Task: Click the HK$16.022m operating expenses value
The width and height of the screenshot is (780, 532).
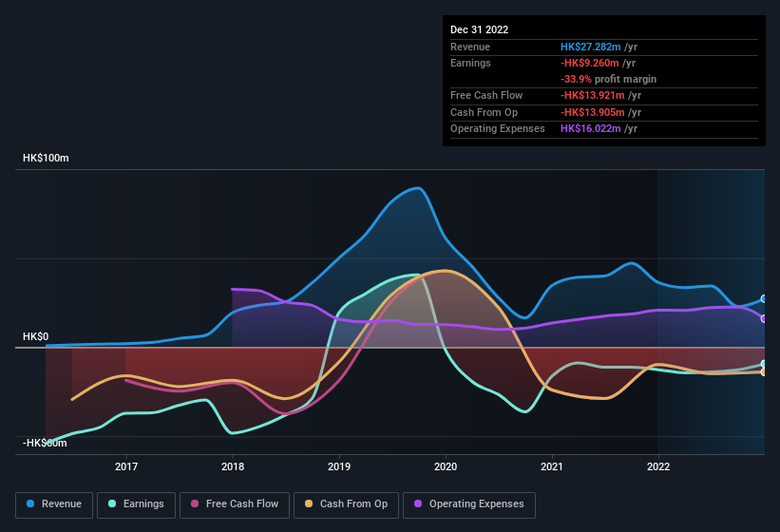Action: coord(591,129)
